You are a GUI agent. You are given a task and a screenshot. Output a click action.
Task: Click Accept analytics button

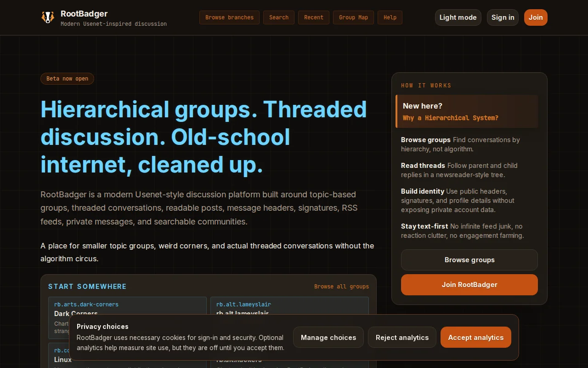pyautogui.click(x=476, y=338)
